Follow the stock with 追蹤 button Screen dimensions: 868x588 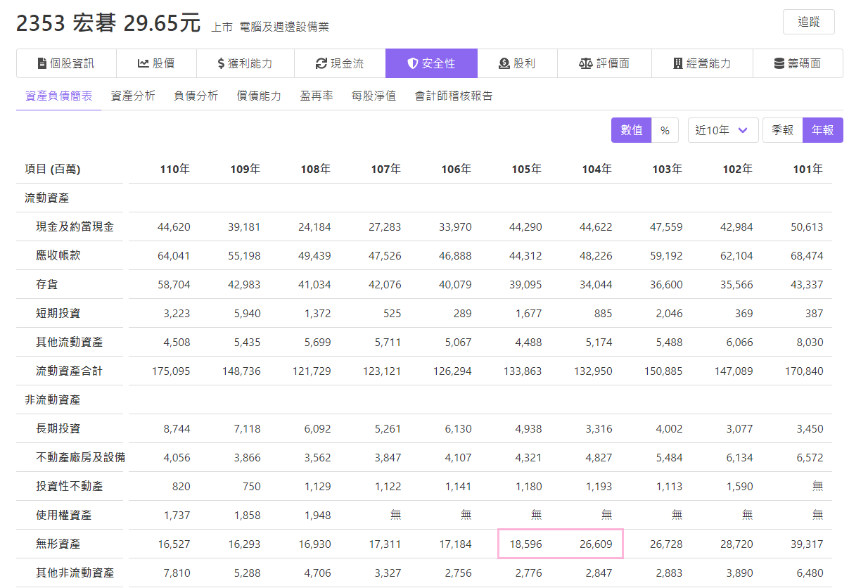click(809, 22)
